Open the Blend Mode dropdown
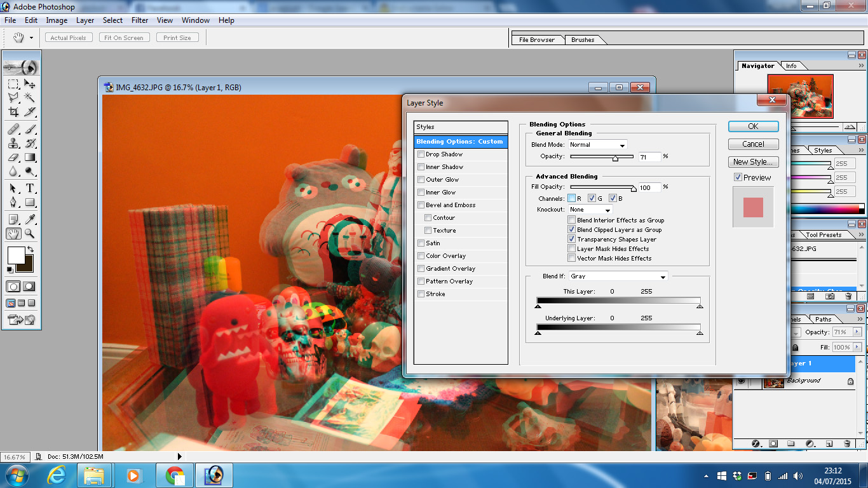868x488 pixels. click(597, 145)
